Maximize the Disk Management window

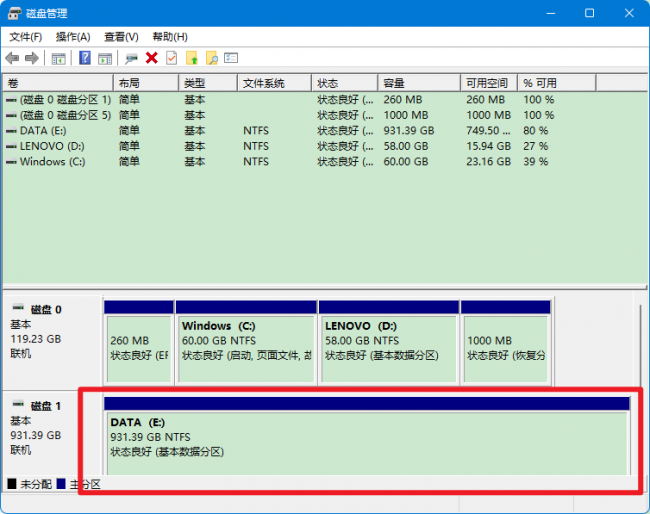coord(589,13)
